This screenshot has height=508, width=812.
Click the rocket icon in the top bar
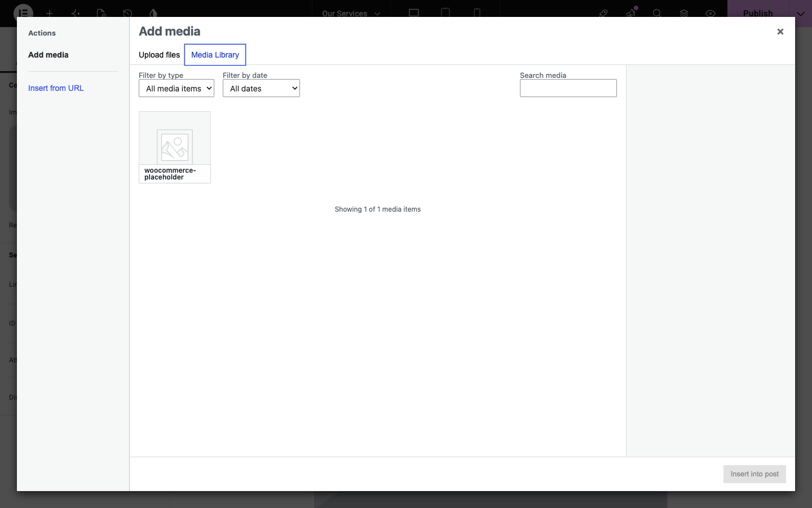pyautogui.click(x=603, y=13)
